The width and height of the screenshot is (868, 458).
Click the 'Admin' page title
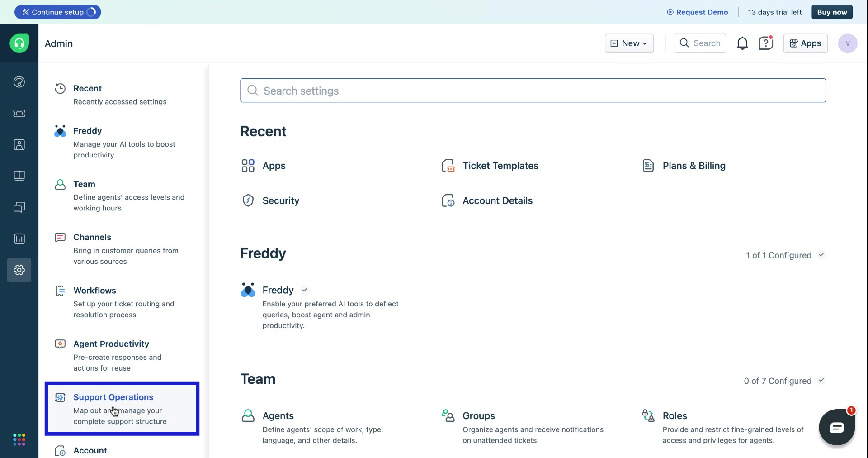coord(59,43)
